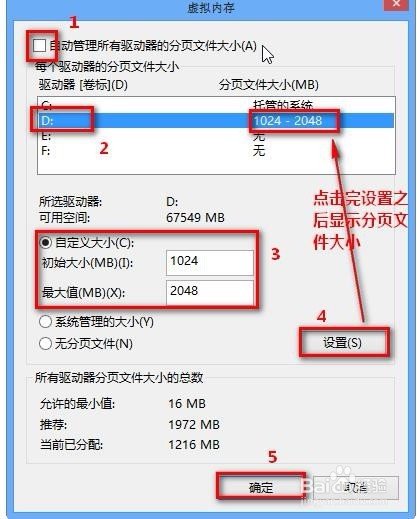Click the 分页文件大小(MB) column header
Image resolution: width=417 pixels, height=519 pixels.
[269, 85]
